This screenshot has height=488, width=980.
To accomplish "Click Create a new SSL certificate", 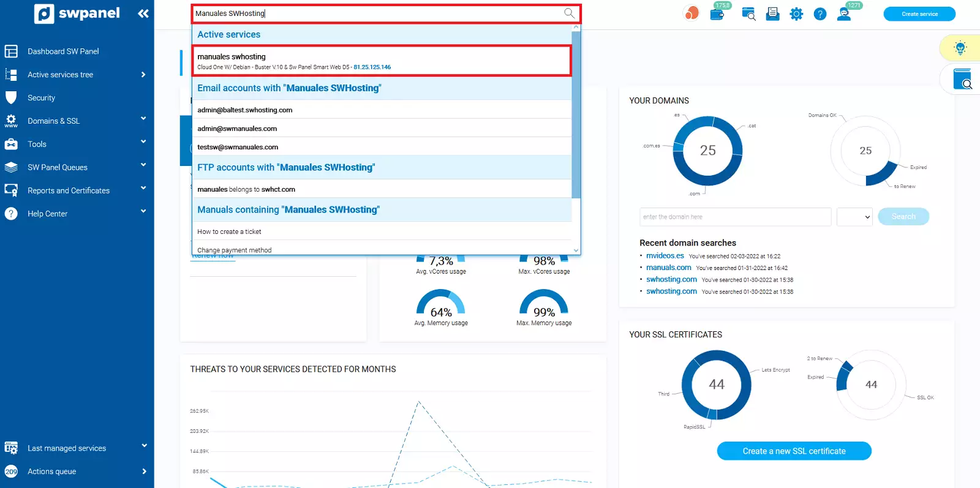I will [794, 451].
